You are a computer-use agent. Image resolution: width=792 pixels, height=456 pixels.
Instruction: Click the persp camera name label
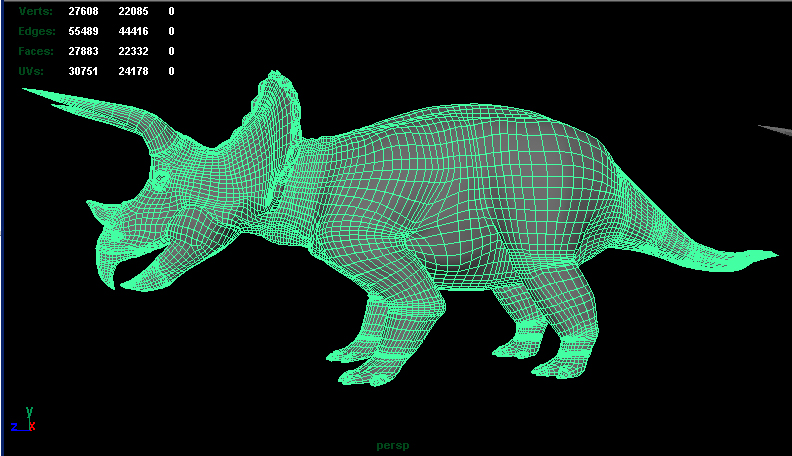(393, 446)
